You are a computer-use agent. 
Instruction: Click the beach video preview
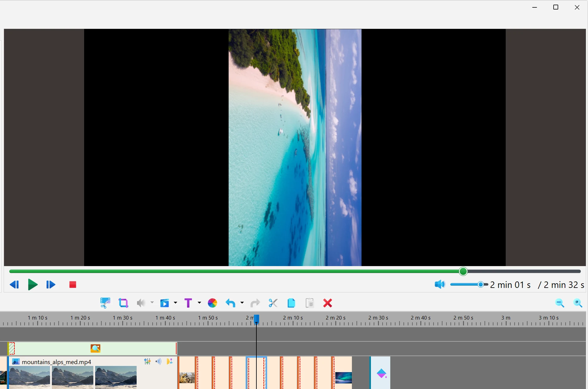tap(295, 147)
